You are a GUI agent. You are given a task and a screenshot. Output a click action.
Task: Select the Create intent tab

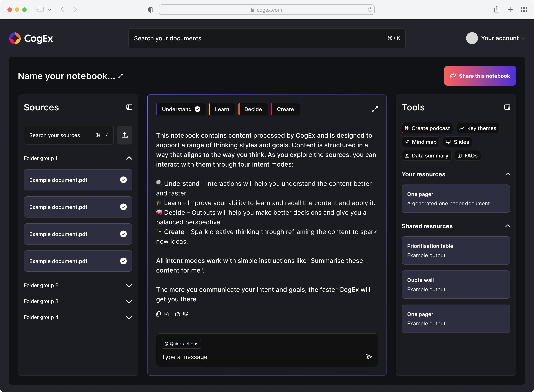tap(285, 109)
